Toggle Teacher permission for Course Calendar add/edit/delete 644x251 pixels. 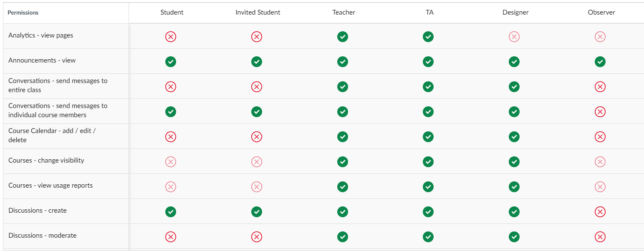(342, 137)
